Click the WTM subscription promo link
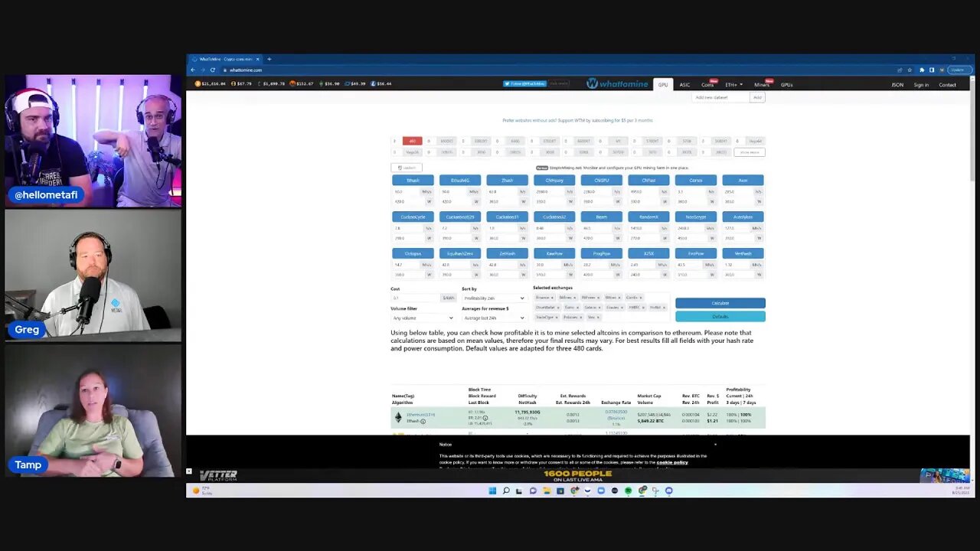This screenshot has height=551, width=980. [x=577, y=120]
